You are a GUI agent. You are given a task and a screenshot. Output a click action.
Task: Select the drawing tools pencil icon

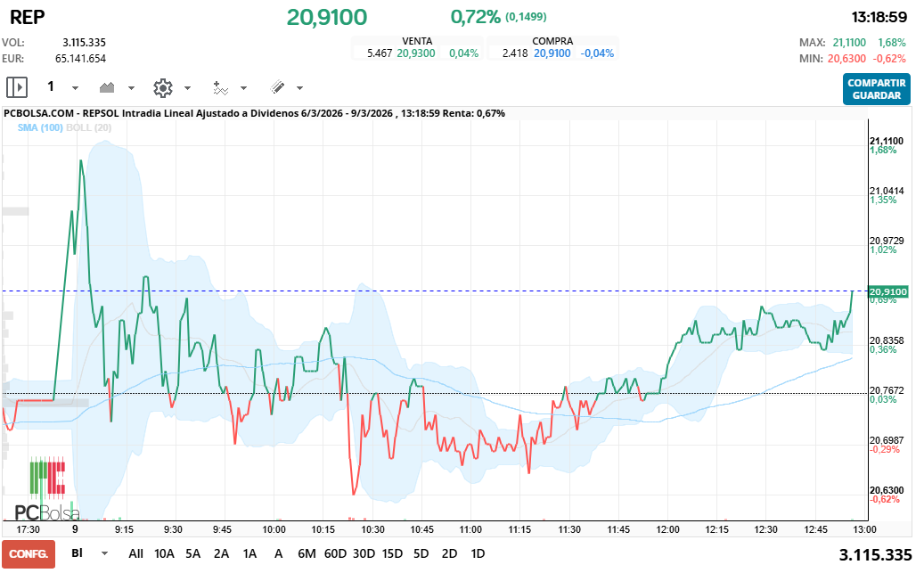tap(278, 87)
